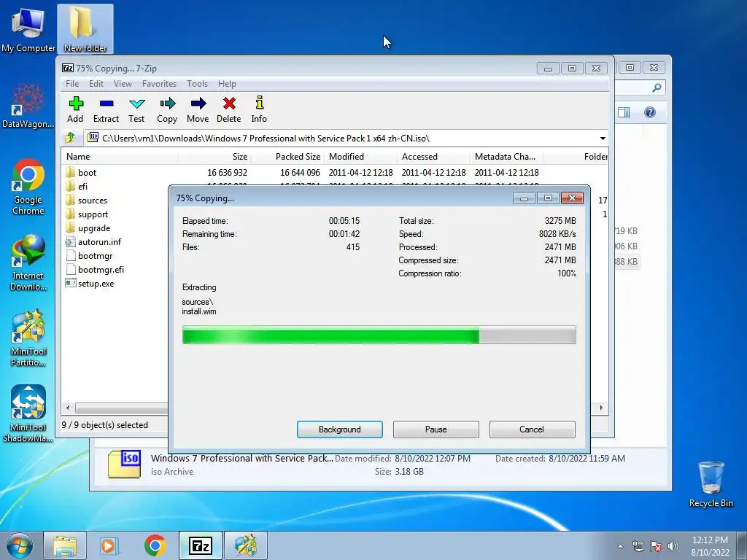Show hidden system tray icons

click(x=620, y=546)
